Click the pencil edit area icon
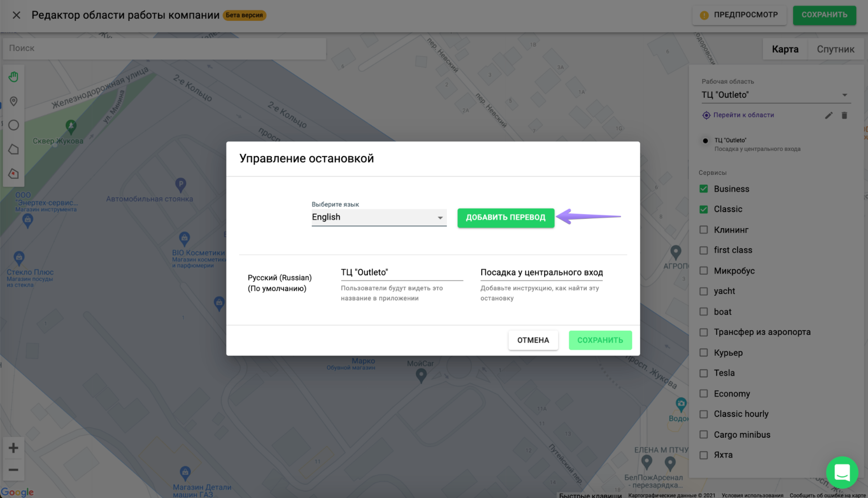 (x=828, y=115)
